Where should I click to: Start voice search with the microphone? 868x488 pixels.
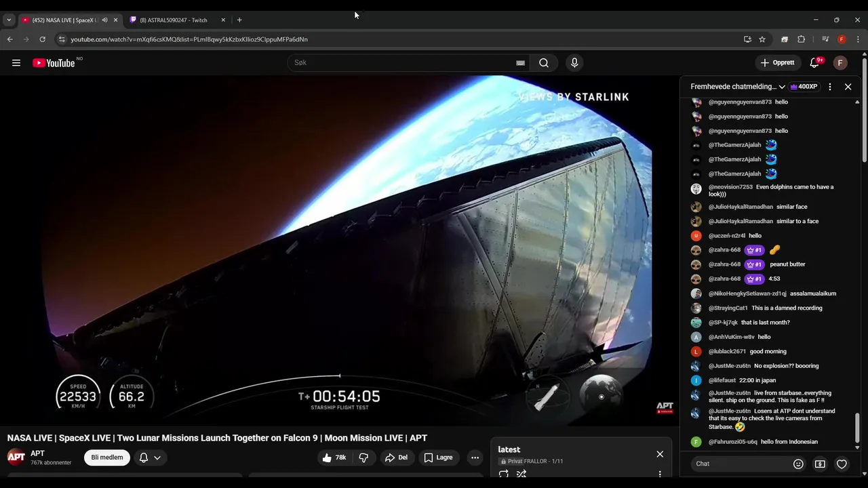(x=574, y=63)
